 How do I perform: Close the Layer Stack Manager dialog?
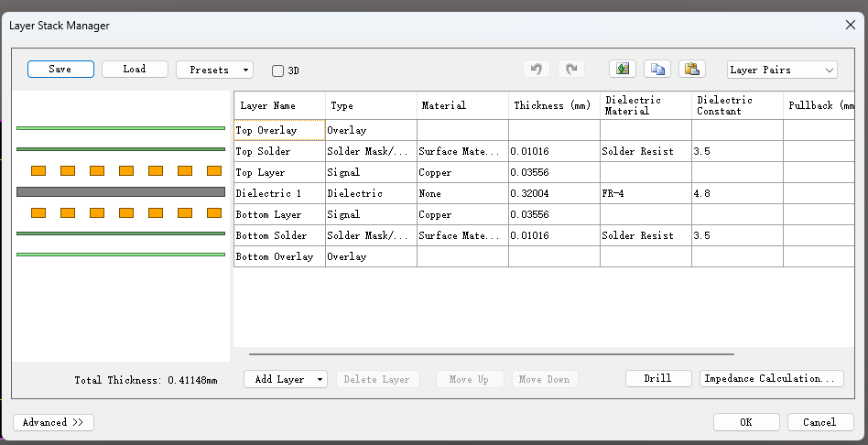(x=851, y=25)
